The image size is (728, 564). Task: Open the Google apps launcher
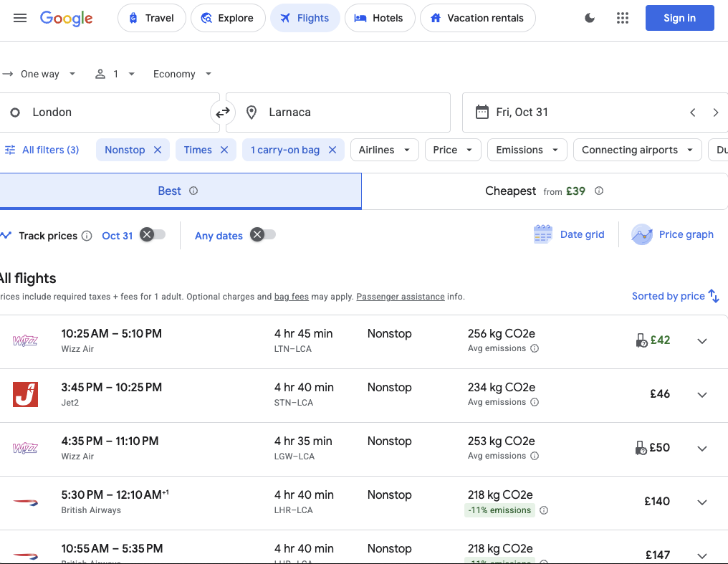(622, 18)
